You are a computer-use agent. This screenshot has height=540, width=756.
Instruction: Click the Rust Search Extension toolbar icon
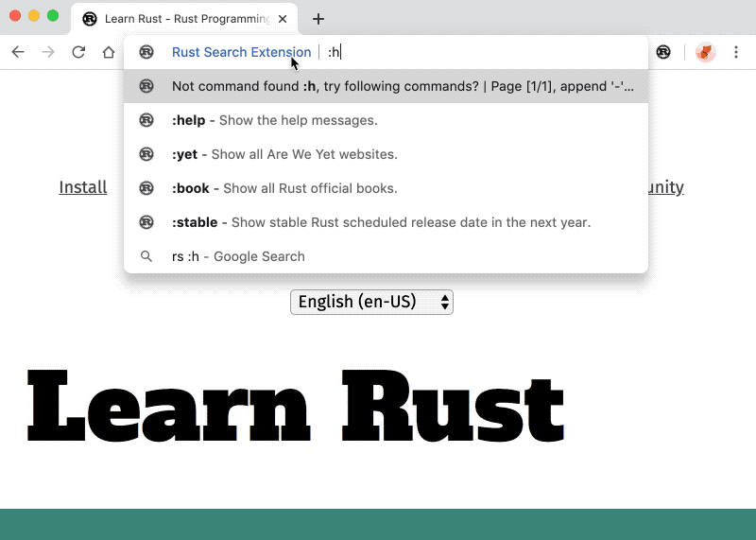(x=663, y=52)
